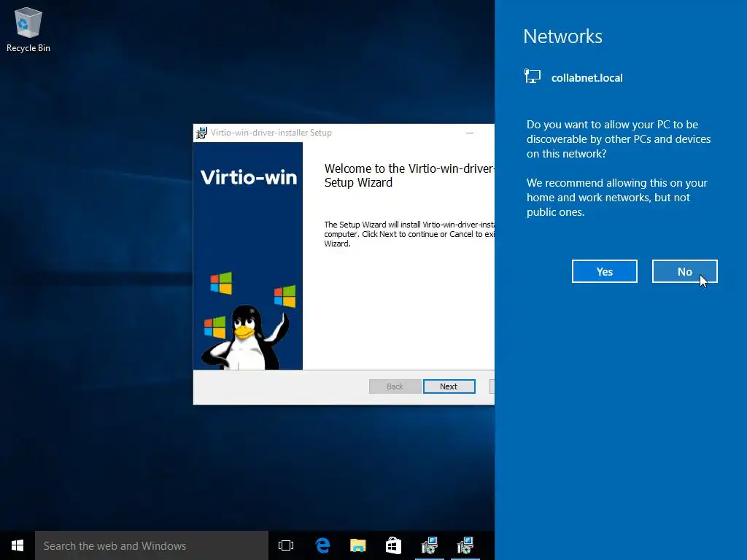Click the Search the web and Windows box

click(152, 545)
